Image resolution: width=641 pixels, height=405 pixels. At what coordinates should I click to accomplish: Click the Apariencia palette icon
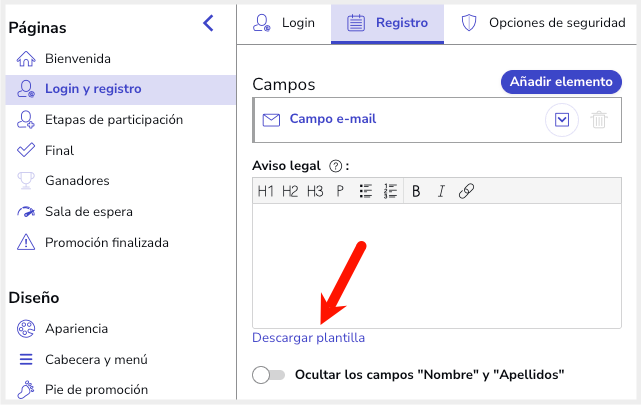pos(27,329)
